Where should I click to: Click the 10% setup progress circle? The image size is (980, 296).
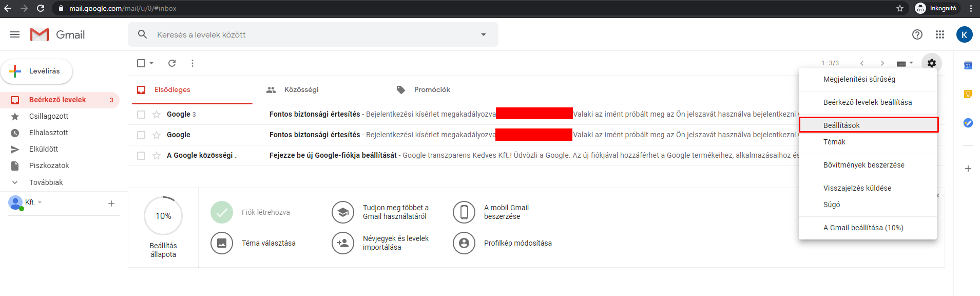(x=163, y=216)
